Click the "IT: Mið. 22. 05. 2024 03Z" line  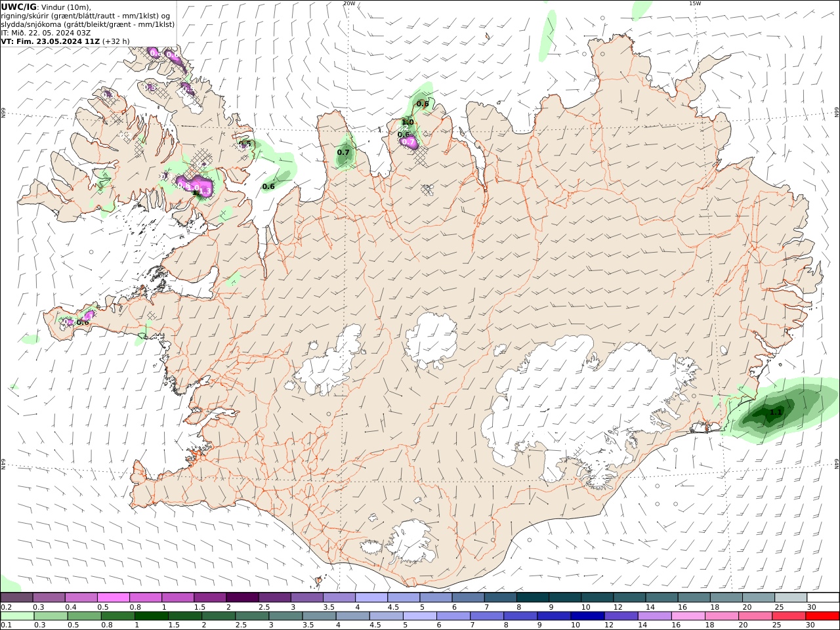pos(45,33)
